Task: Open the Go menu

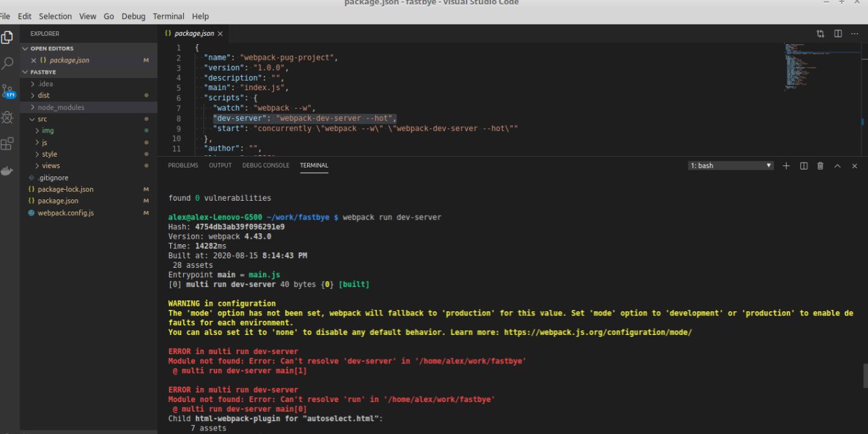Action: [x=108, y=16]
